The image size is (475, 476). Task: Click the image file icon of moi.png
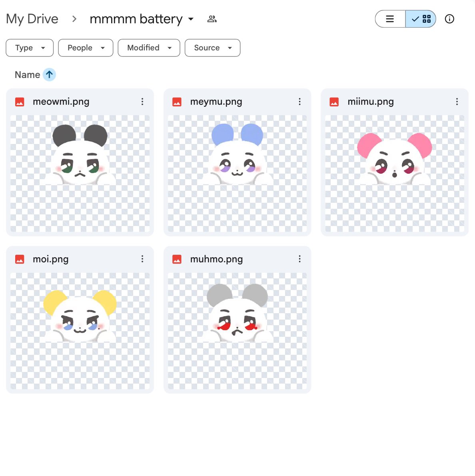20,259
